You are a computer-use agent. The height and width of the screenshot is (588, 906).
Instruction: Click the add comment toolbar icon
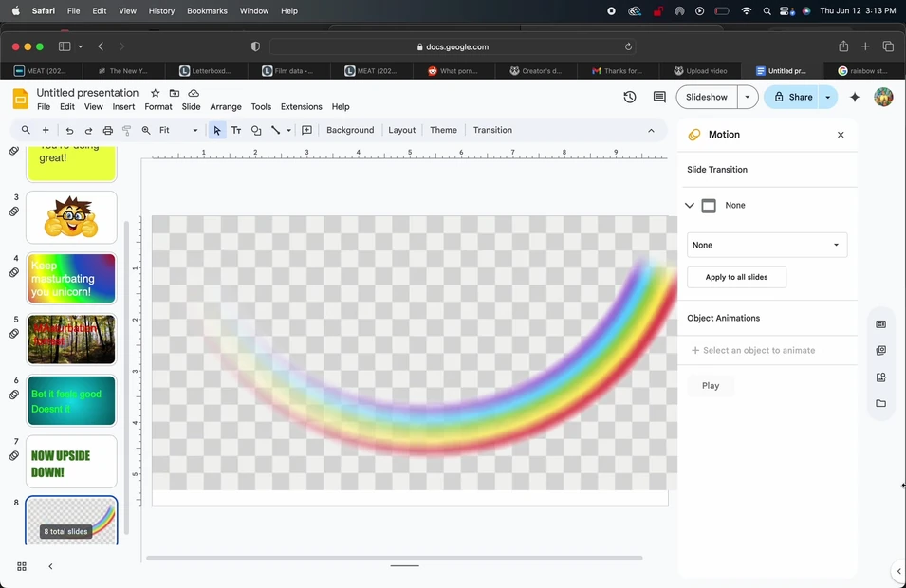click(306, 131)
